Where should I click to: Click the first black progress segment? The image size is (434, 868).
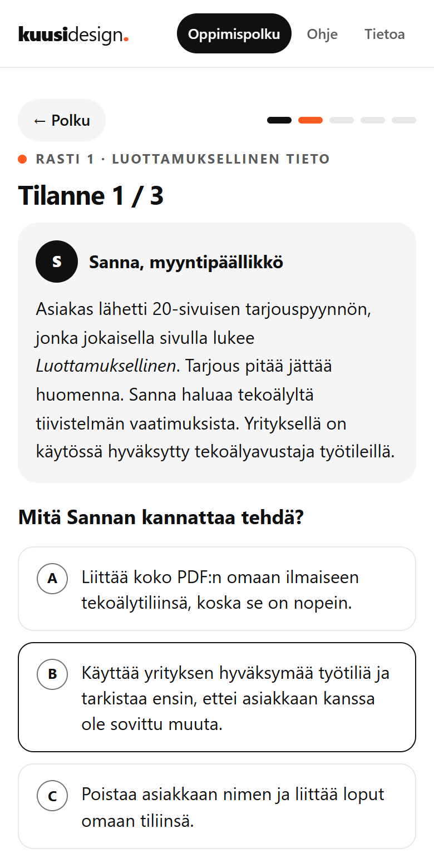tap(279, 120)
